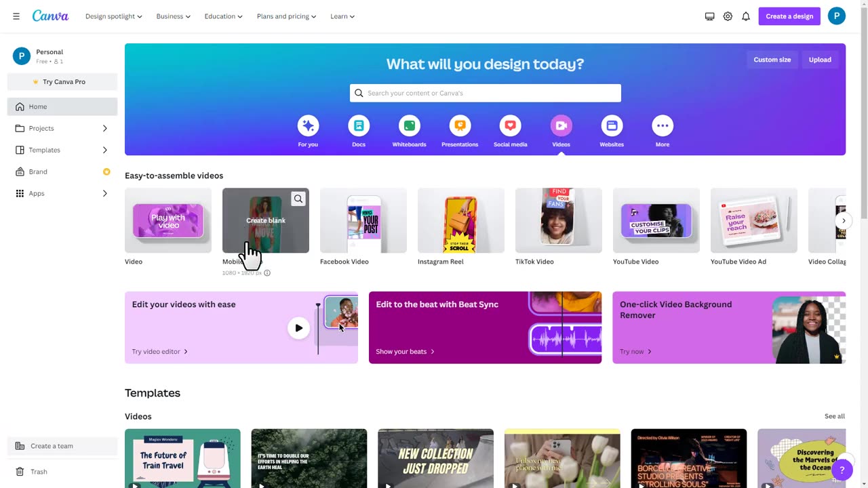Viewport: 868px width, 488px height.
Task: Select the Video thumbnail card
Action: (x=168, y=220)
